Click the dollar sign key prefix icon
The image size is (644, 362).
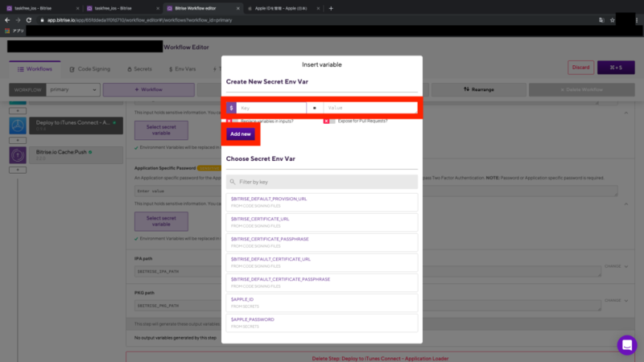point(231,108)
